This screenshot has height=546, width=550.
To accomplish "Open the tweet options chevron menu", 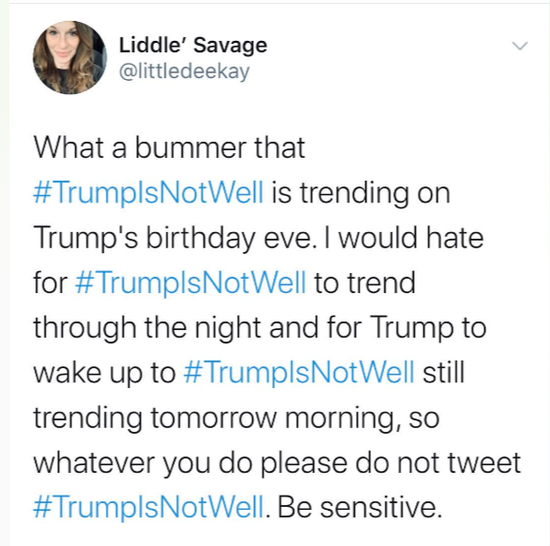I will click(x=519, y=46).
